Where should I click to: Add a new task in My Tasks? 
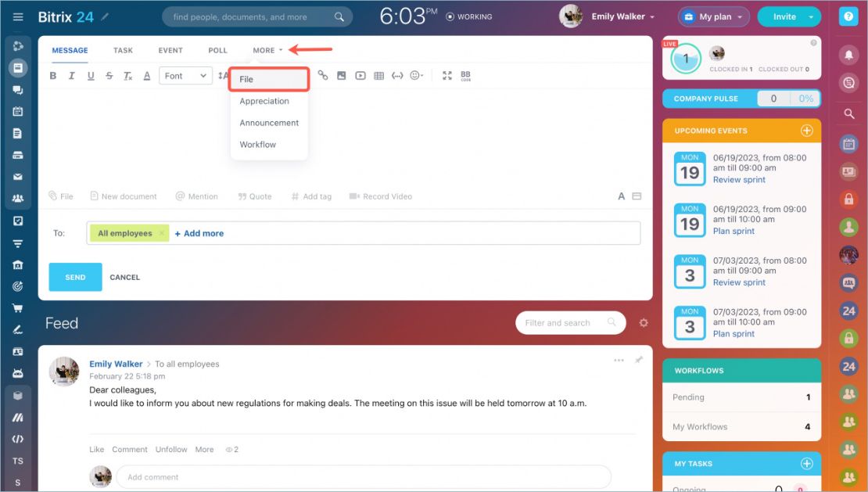coord(806,463)
